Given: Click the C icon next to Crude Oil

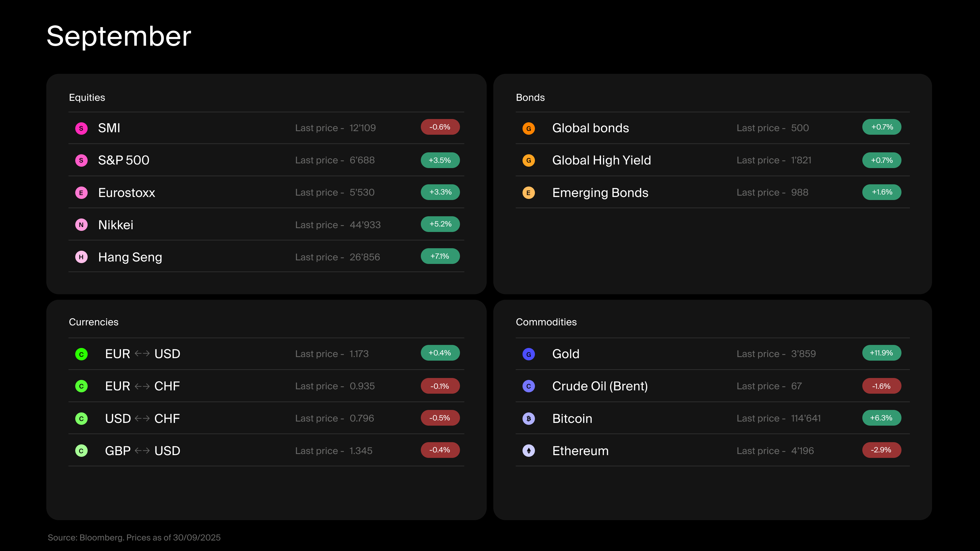Looking at the screenshot, I should click(x=528, y=386).
